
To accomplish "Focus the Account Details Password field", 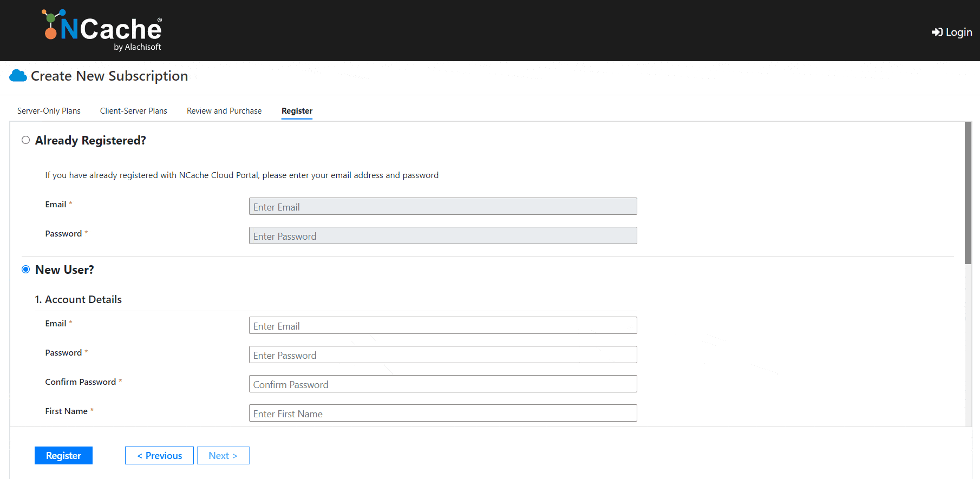I will pyautogui.click(x=443, y=355).
